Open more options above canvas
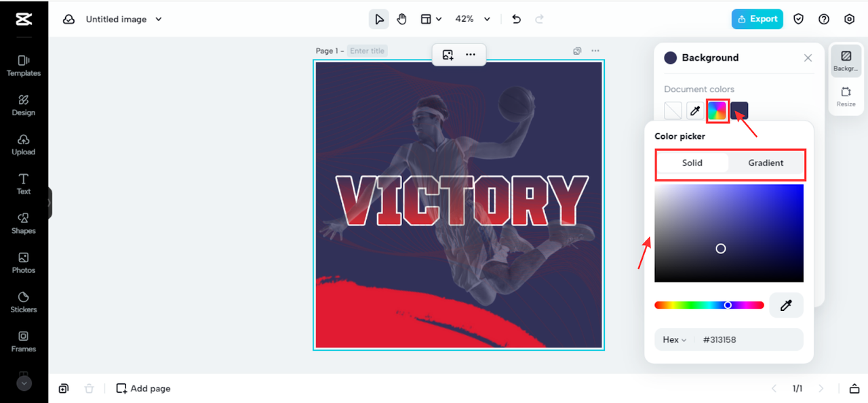This screenshot has height=403, width=868. click(x=471, y=55)
